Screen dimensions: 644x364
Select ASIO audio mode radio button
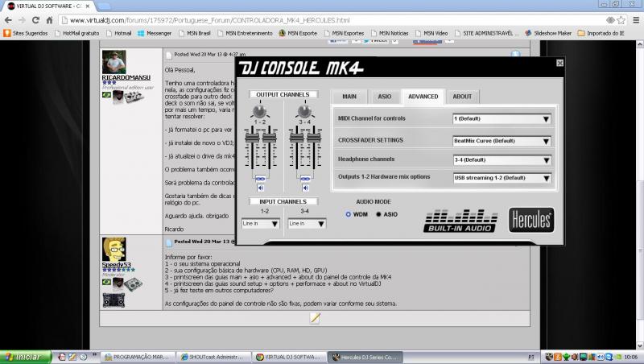click(x=378, y=214)
